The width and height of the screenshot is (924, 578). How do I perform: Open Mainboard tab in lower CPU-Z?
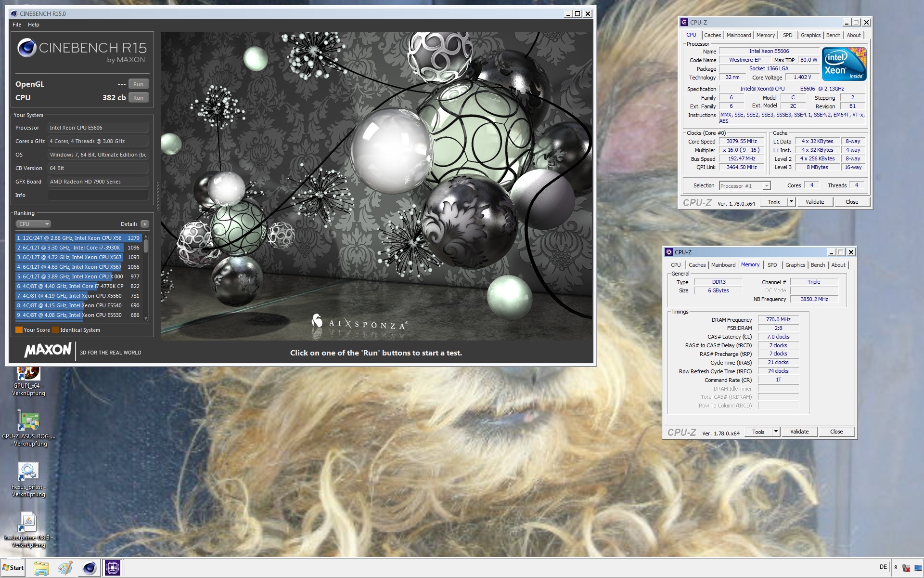pyautogui.click(x=723, y=265)
